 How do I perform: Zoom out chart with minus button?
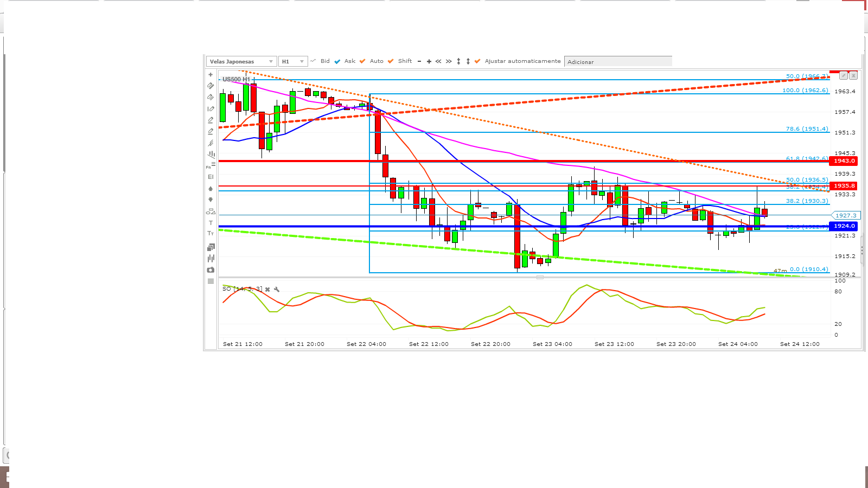point(419,61)
